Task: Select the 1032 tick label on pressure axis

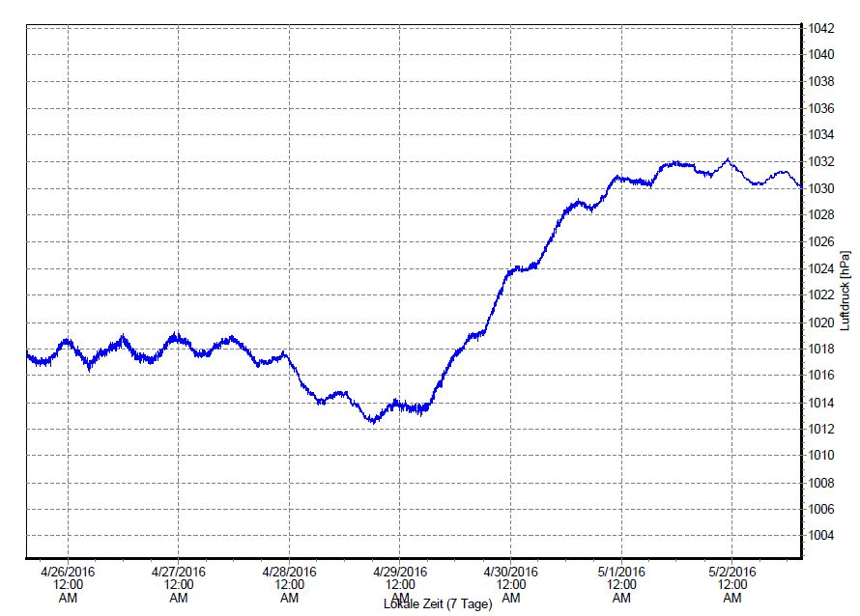Action: pyautogui.click(x=820, y=161)
